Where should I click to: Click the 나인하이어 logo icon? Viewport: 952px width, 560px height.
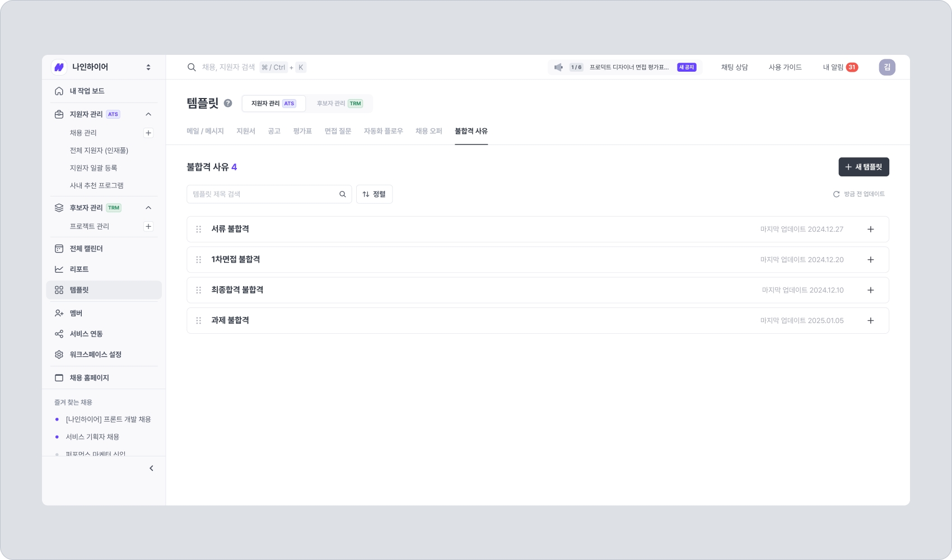click(59, 67)
